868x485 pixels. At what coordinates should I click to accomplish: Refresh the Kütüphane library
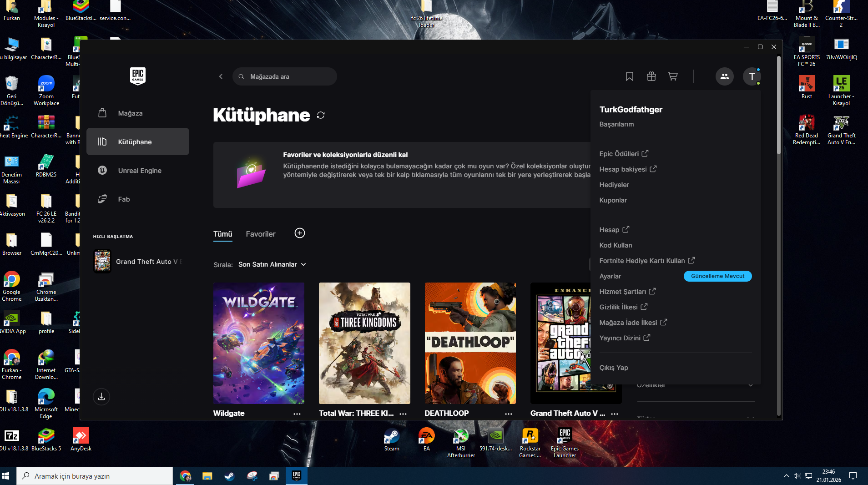coord(321,115)
